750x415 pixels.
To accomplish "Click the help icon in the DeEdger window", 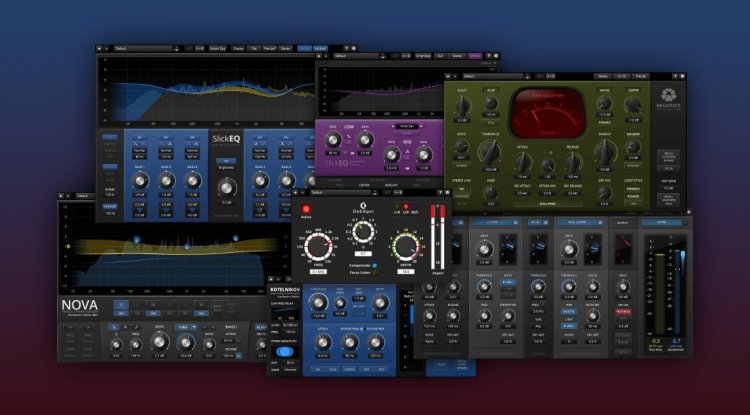I will pos(441,192).
